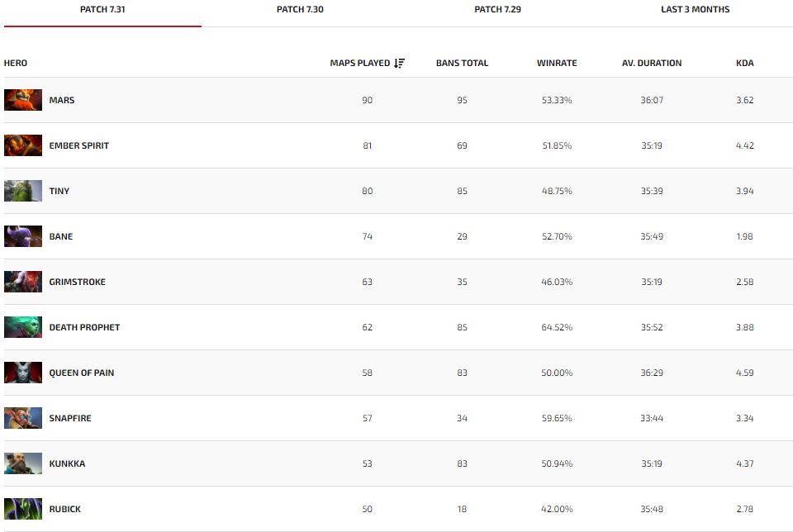Select the Patch 7.31 tab
This screenshot has height=532, width=793.
click(102, 10)
